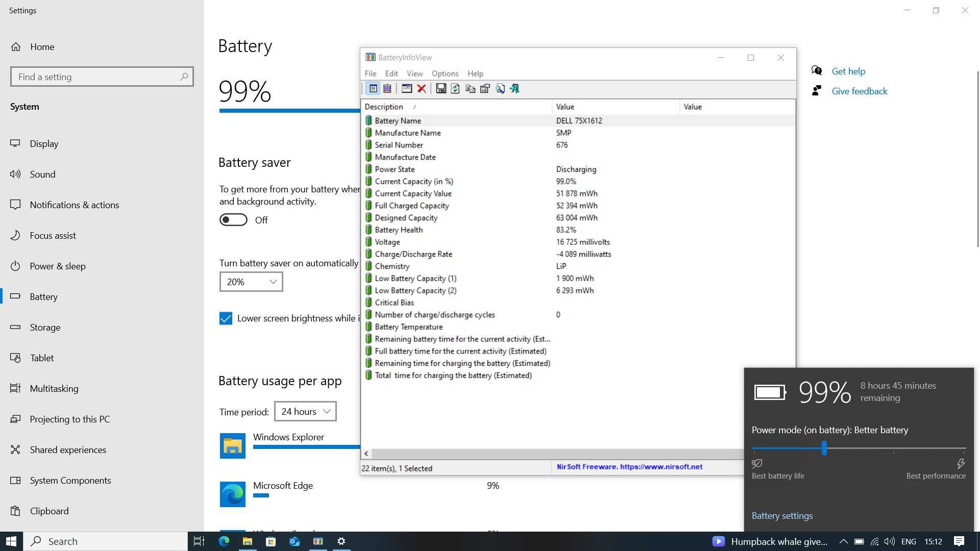Toggle Battery saver switch
Screen dimensions: 980x551
coord(233,220)
